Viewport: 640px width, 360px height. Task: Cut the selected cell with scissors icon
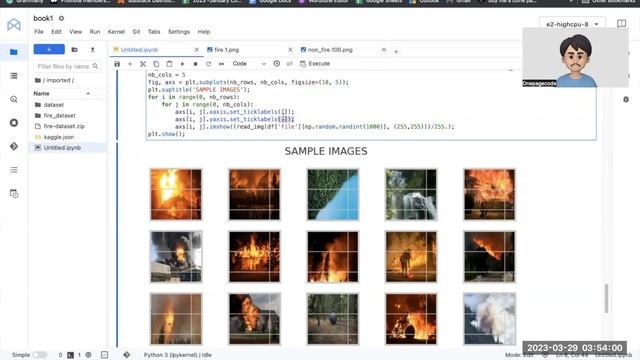click(143, 64)
